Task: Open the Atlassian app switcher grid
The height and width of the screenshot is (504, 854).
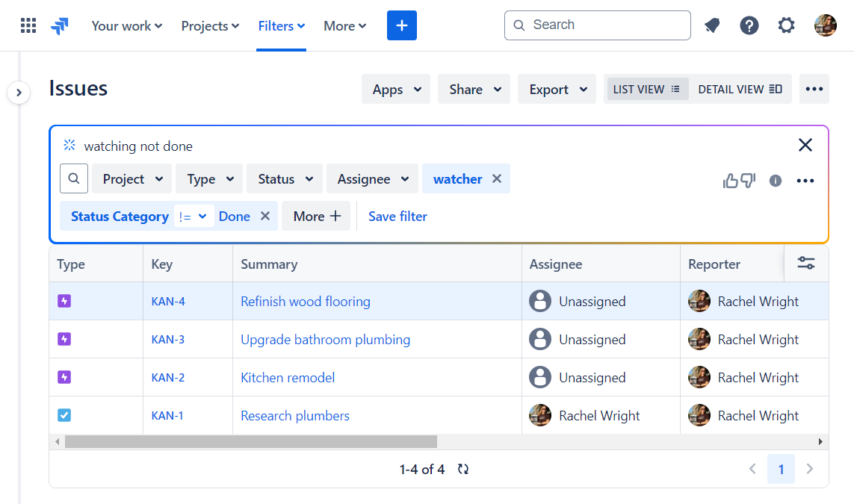Action: pos(28,25)
